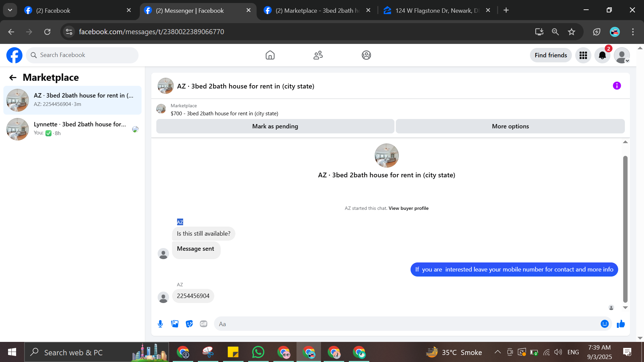The height and width of the screenshot is (362, 644).
Task: Click the 2254456904 message bubble
Action: (193, 296)
